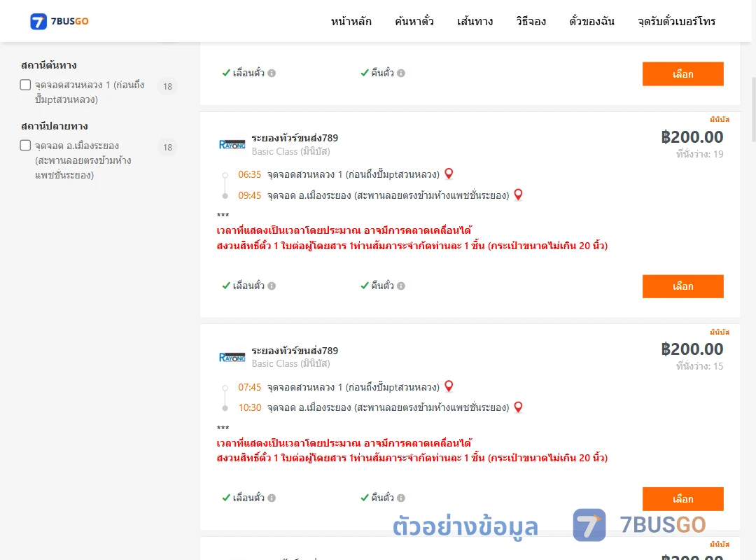Click Rayong operator logo in 06:35 card
Screen dimensions: 756x560
coord(232,145)
